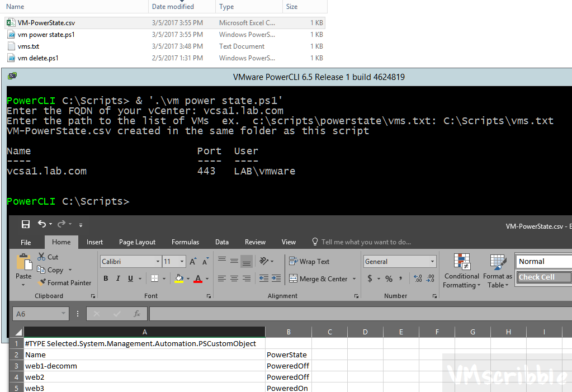Click Middle Align icon
572x392 pixels.
point(234,261)
